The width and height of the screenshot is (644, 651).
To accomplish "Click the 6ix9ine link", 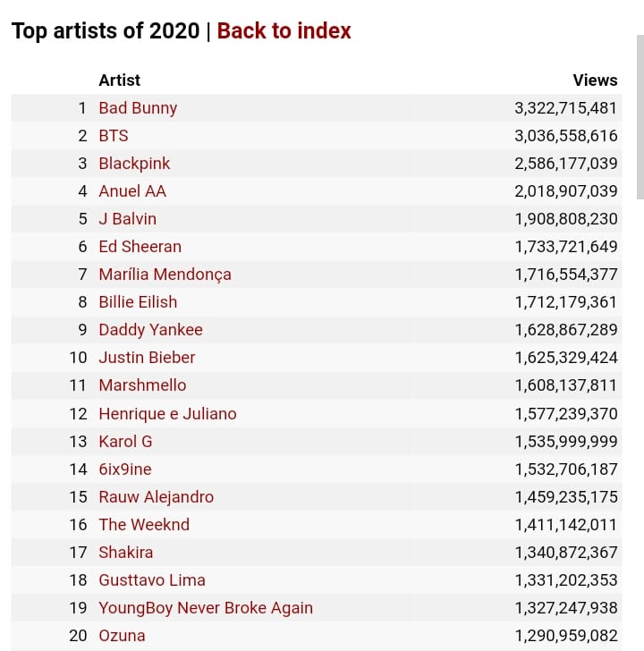I will coord(125,469).
